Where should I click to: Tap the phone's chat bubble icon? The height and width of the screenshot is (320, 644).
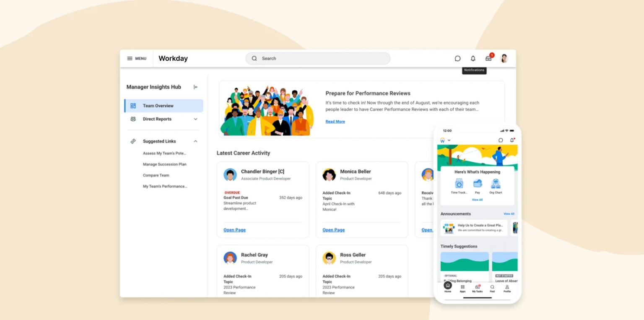click(x=501, y=140)
